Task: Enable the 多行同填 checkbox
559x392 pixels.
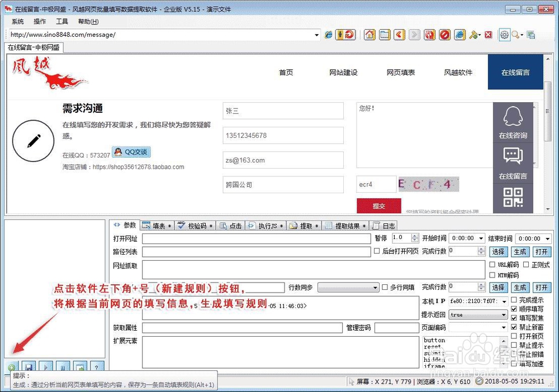Action: [385, 287]
